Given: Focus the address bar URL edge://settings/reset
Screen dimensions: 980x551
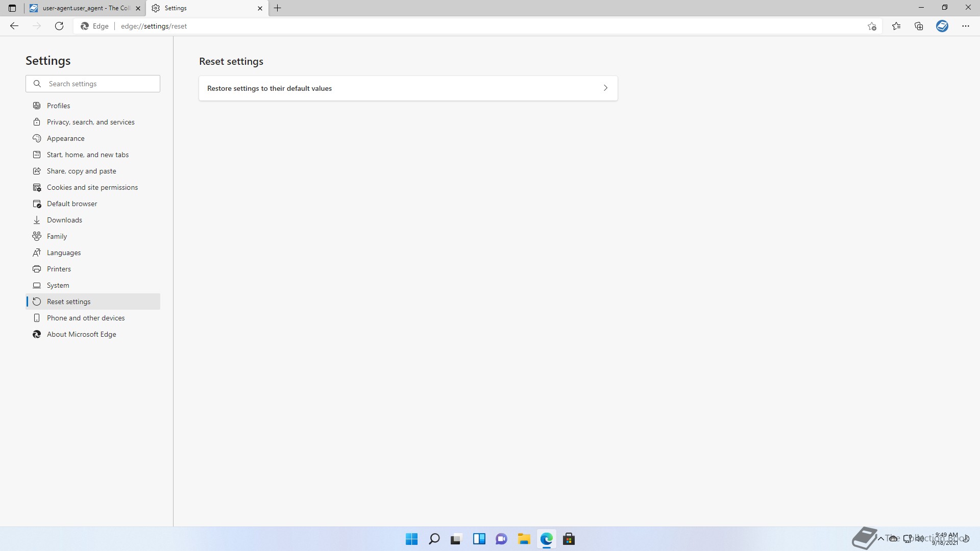Looking at the screenshot, I should pyautogui.click(x=154, y=26).
